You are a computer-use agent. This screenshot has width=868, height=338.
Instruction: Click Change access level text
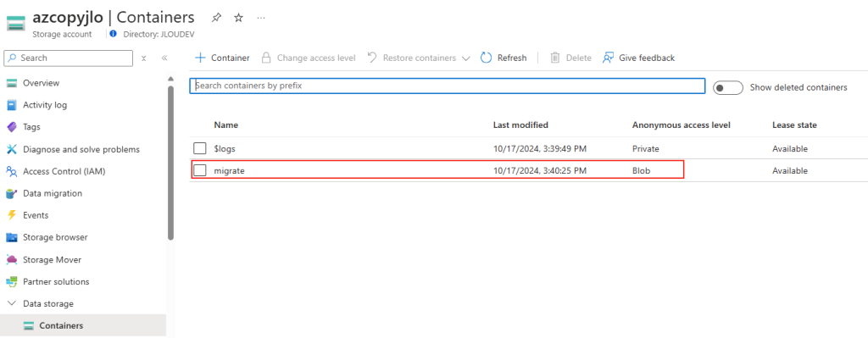tap(316, 58)
